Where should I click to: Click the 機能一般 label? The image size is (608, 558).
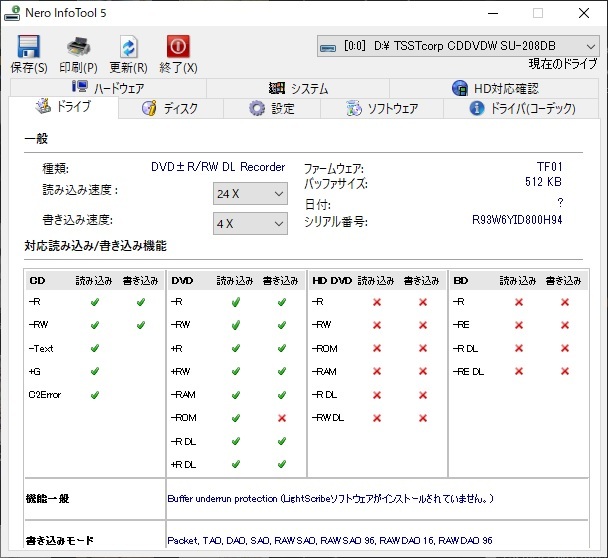pyautogui.click(x=47, y=499)
